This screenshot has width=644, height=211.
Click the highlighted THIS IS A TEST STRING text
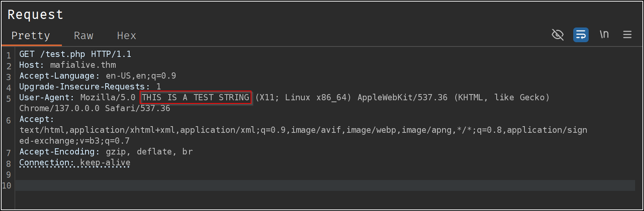coord(196,98)
